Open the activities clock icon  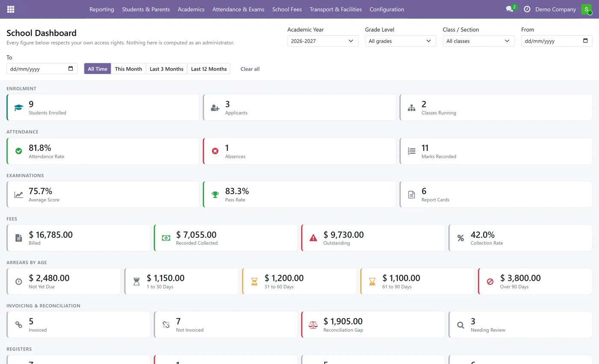click(x=527, y=9)
